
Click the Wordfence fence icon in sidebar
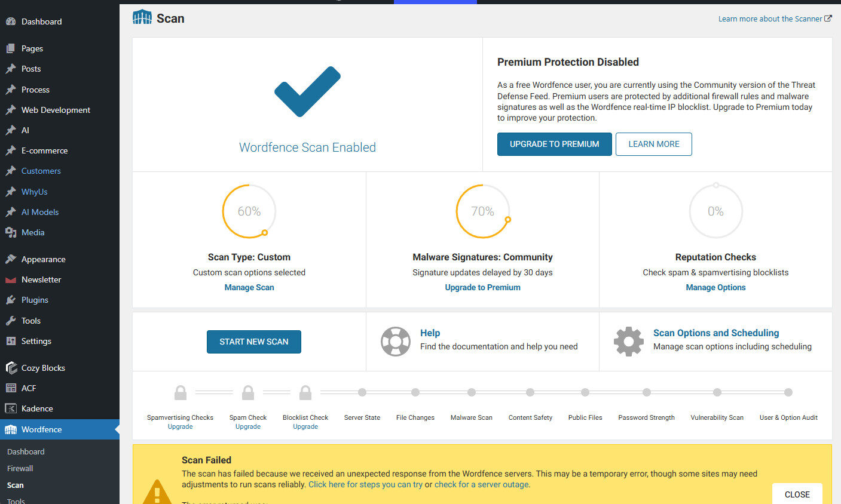11,429
